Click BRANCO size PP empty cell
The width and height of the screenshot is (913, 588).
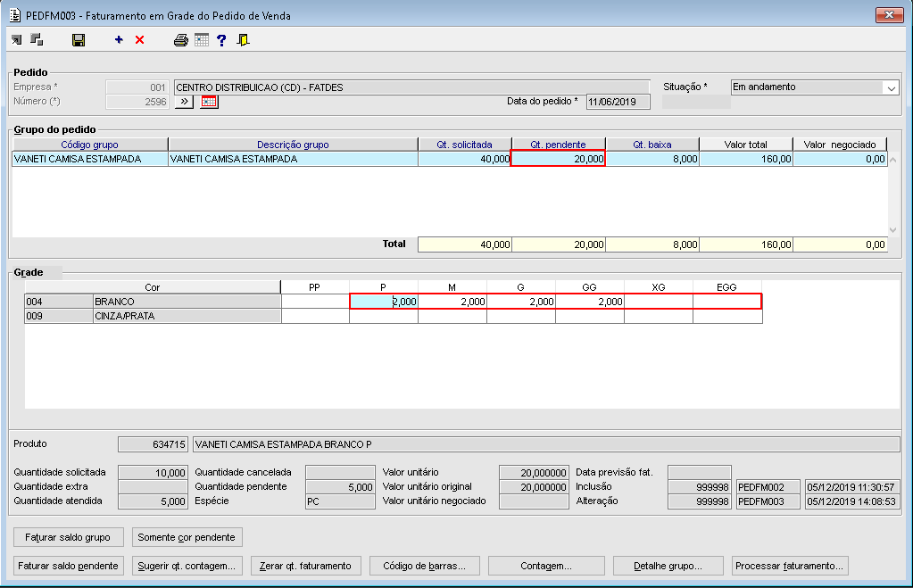(x=315, y=302)
